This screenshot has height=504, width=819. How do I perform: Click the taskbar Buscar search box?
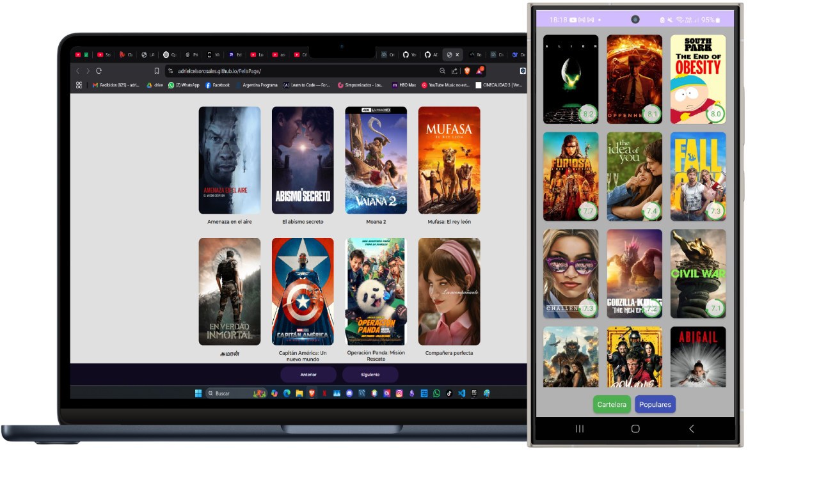[236, 393]
